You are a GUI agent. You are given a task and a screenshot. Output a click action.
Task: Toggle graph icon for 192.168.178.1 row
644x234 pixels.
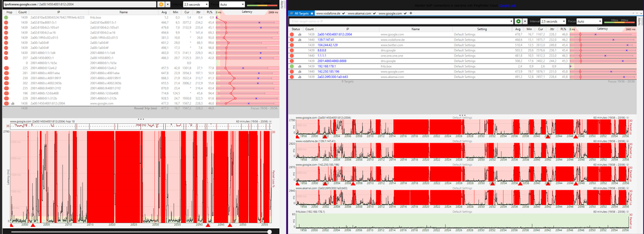(299, 66)
